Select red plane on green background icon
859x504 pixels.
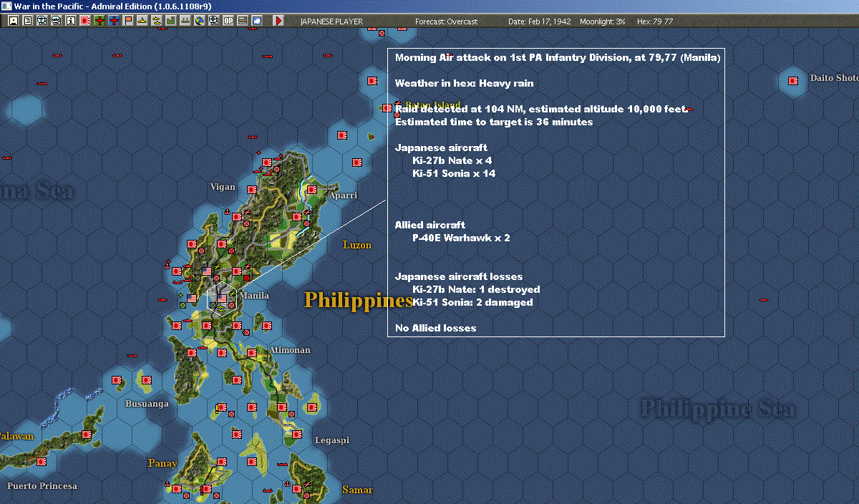[x=100, y=21]
